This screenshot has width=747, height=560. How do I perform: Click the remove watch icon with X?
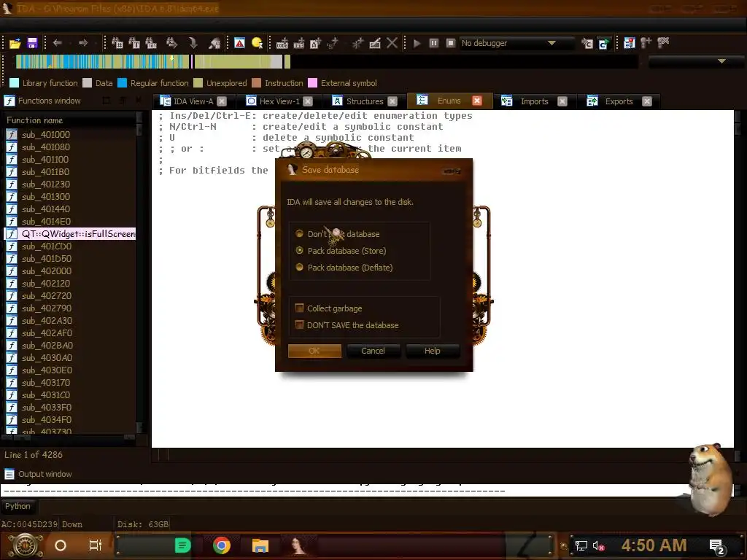pos(663,43)
